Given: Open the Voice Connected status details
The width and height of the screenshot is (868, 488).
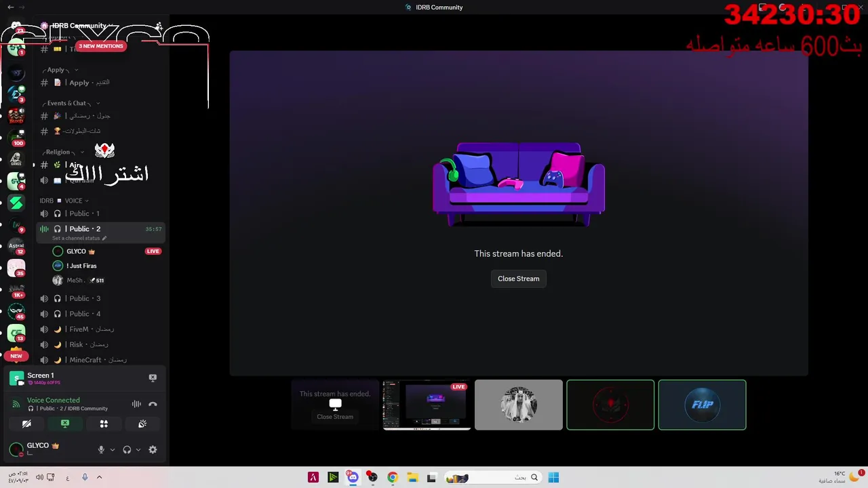Looking at the screenshot, I should point(54,401).
